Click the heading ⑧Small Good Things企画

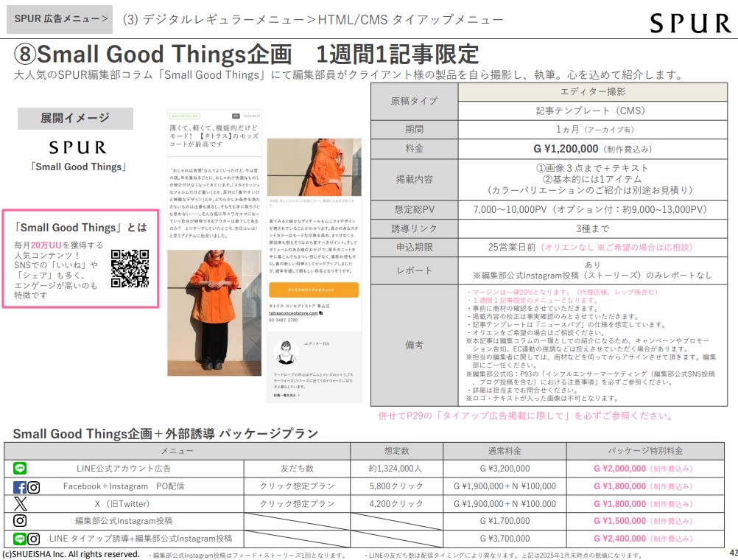pyautogui.click(x=153, y=55)
